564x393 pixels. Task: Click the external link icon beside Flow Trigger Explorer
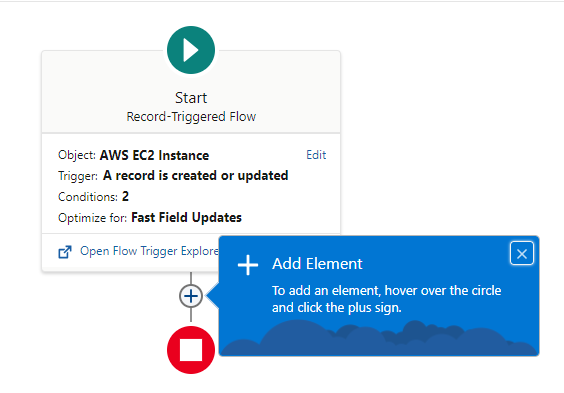(65, 252)
